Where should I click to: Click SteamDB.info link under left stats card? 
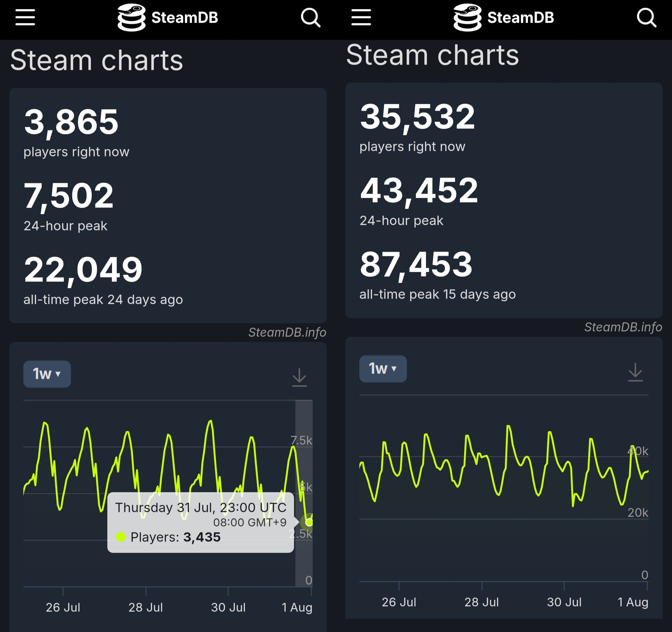coord(287,332)
